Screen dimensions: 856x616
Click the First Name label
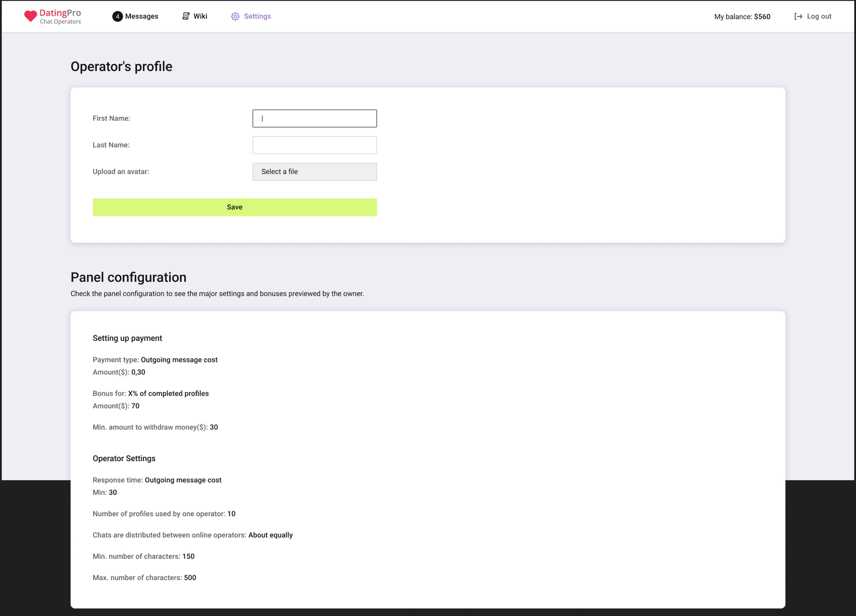111,118
